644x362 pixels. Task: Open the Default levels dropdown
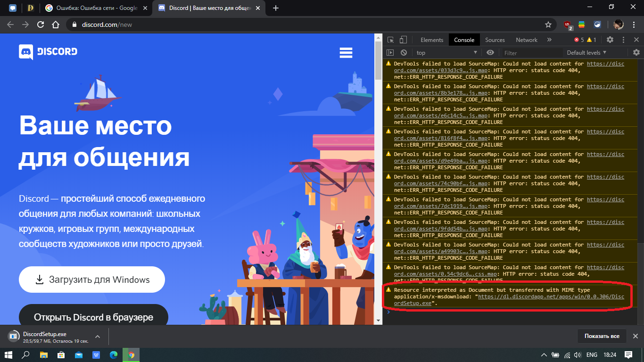[x=587, y=53]
